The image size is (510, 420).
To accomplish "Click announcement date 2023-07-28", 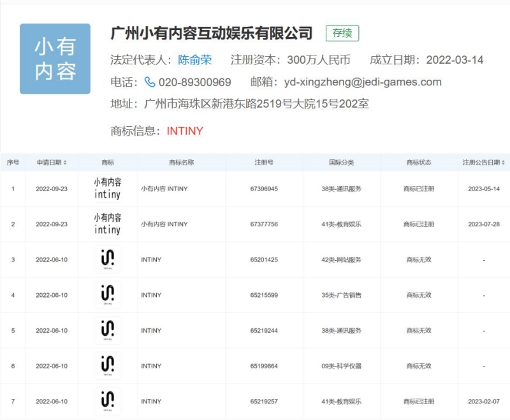I will pyautogui.click(x=484, y=224).
